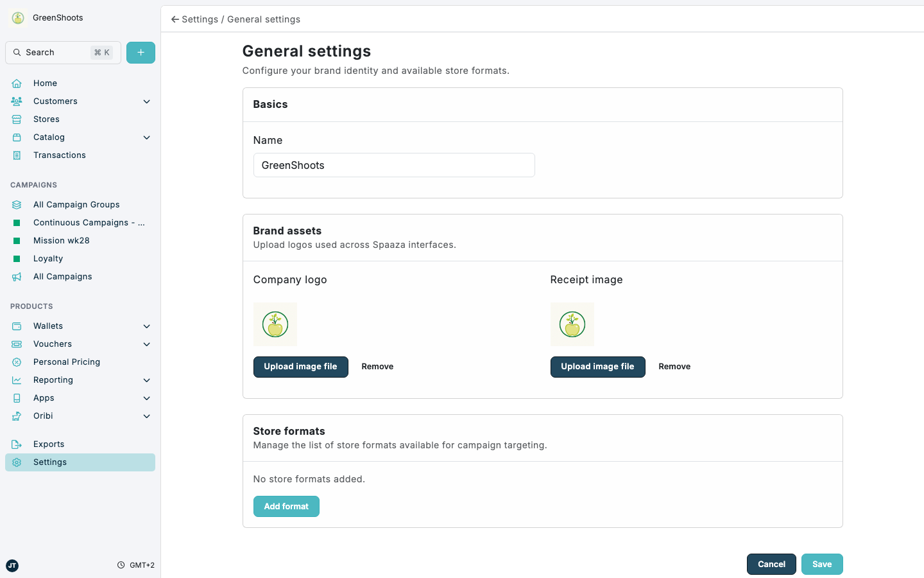Expand the Apps sidebar section
Viewport: 924px width, 578px height.
146,398
